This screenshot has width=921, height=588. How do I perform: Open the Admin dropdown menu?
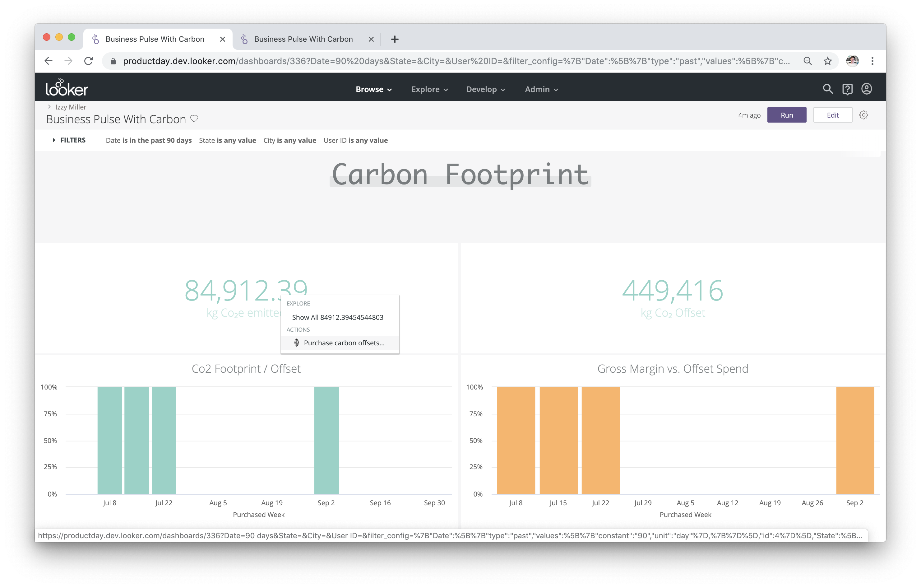point(541,89)
